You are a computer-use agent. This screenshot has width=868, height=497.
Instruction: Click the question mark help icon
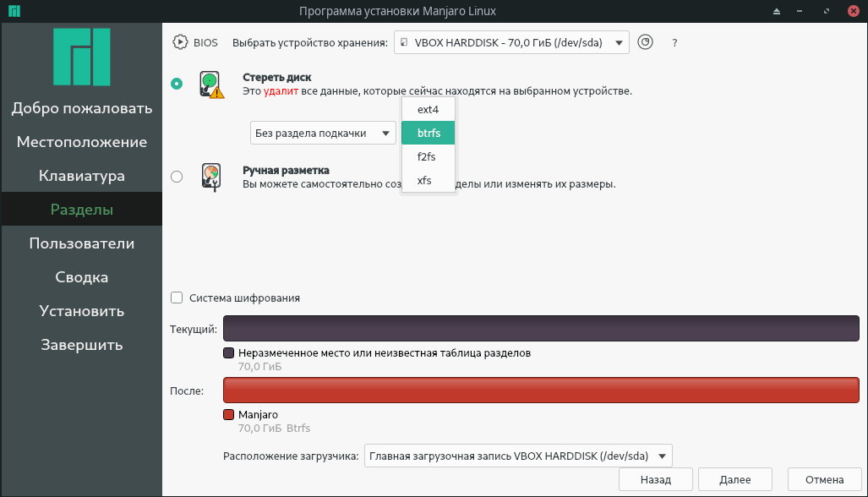tap(674, 42)
